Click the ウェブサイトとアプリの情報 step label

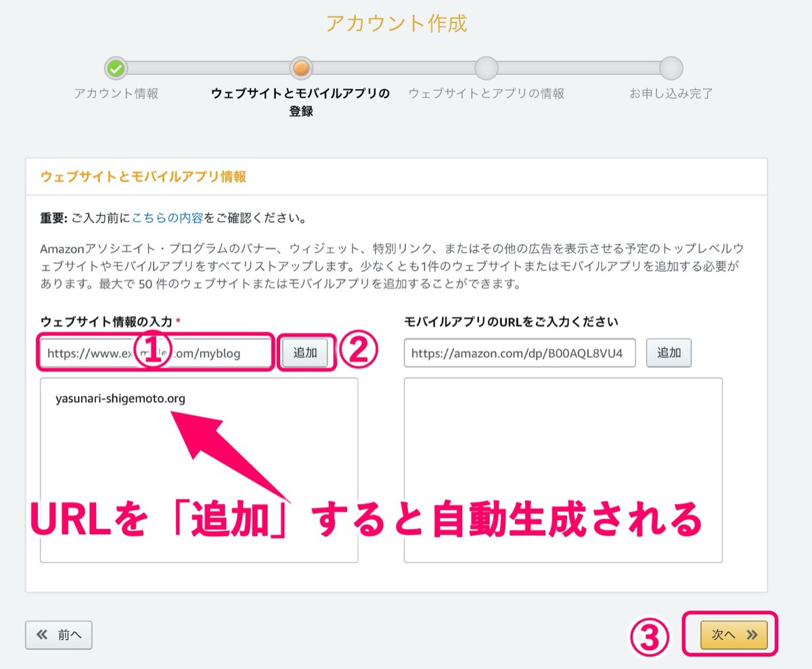click(x=487, y=94)
